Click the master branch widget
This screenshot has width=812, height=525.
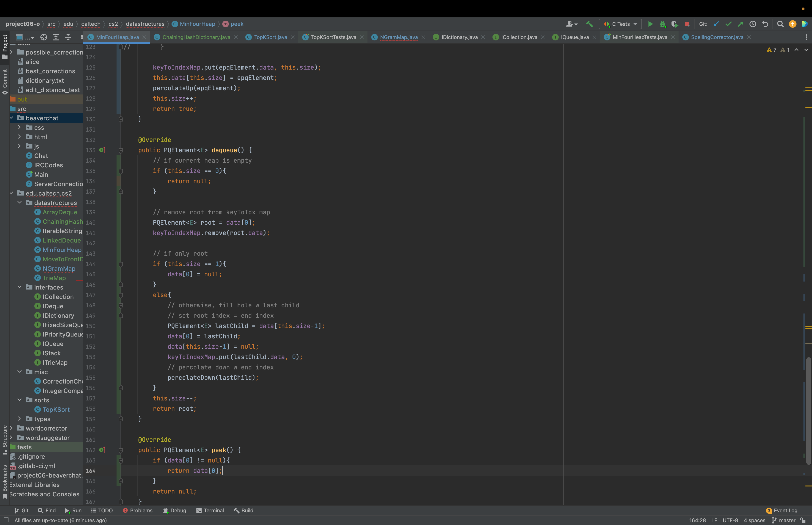(784, 520)
